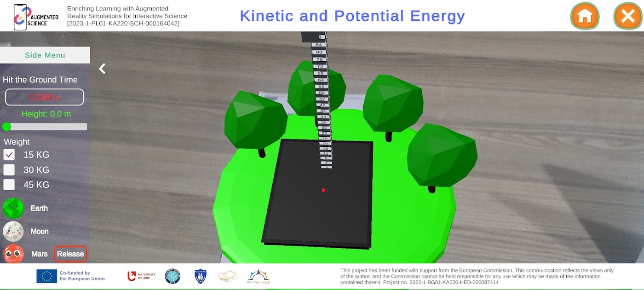
Task: Select the Moon planet icon
Action: point(13,231)
